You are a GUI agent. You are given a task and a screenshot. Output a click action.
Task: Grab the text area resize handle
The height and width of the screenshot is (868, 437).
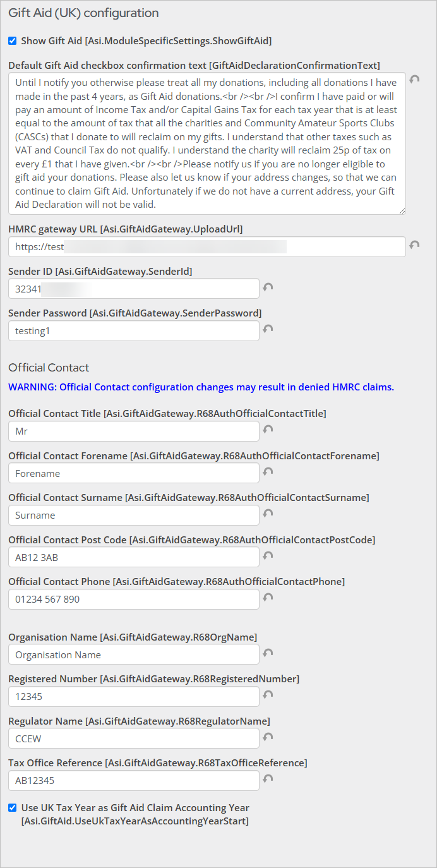(x=402, y=211)
